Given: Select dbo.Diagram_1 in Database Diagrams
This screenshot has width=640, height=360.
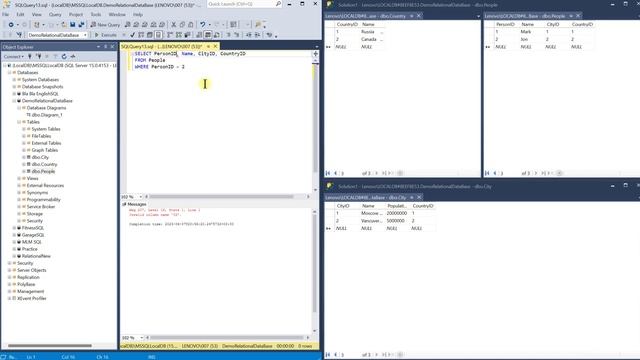Looking at the screenshot, I should [47, 115].
